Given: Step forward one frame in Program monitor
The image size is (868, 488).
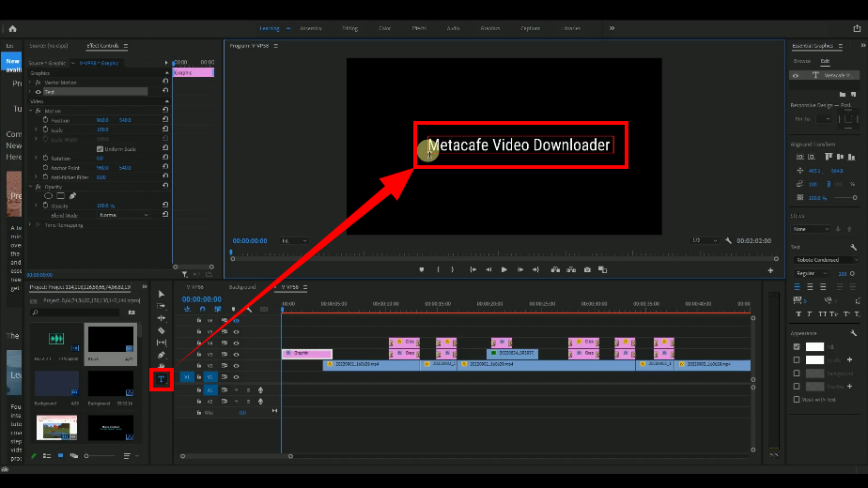Looking at the screenshot, I should pyautogui.click(x=519, y=269).
